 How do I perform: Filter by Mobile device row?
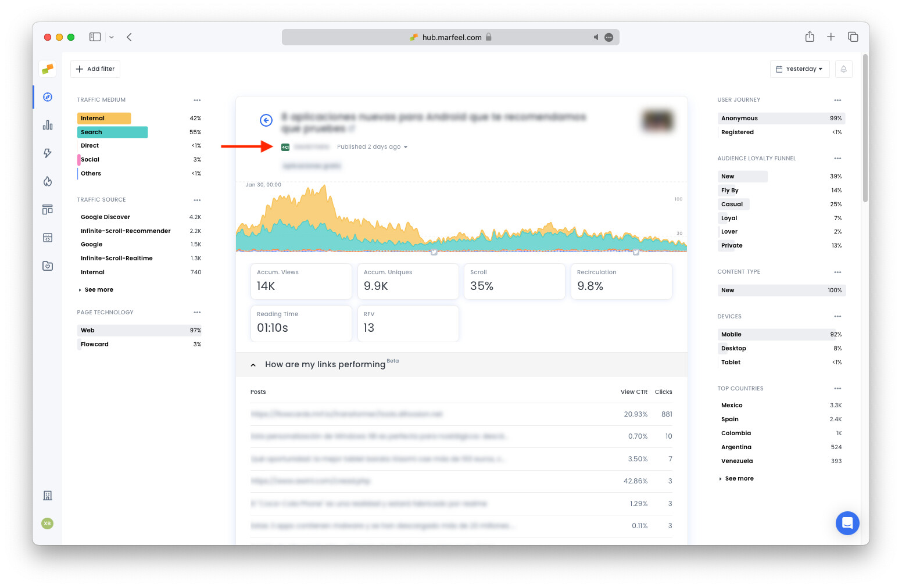pyautogui.click(x=781, y=335)
